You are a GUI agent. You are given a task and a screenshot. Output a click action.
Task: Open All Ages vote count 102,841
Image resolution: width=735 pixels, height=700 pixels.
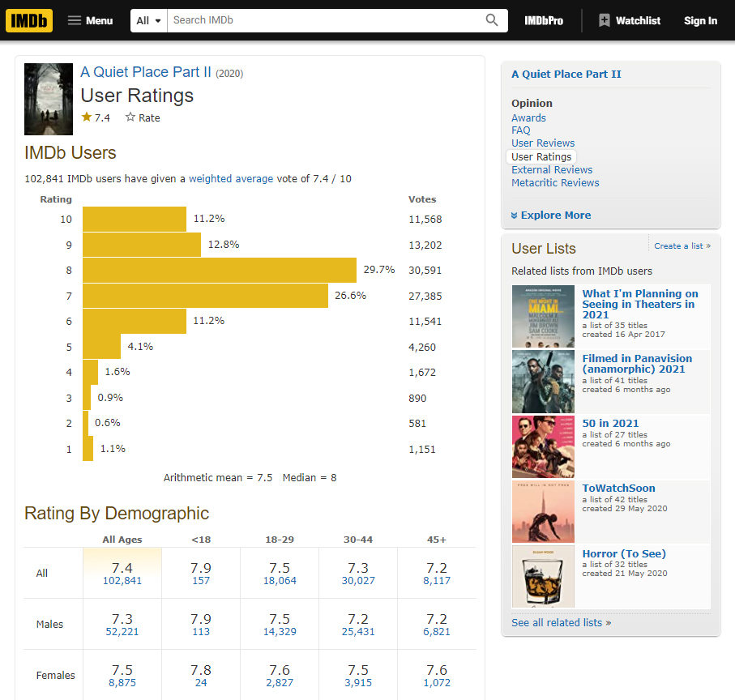pyautogui.click(x=122, y=581)
